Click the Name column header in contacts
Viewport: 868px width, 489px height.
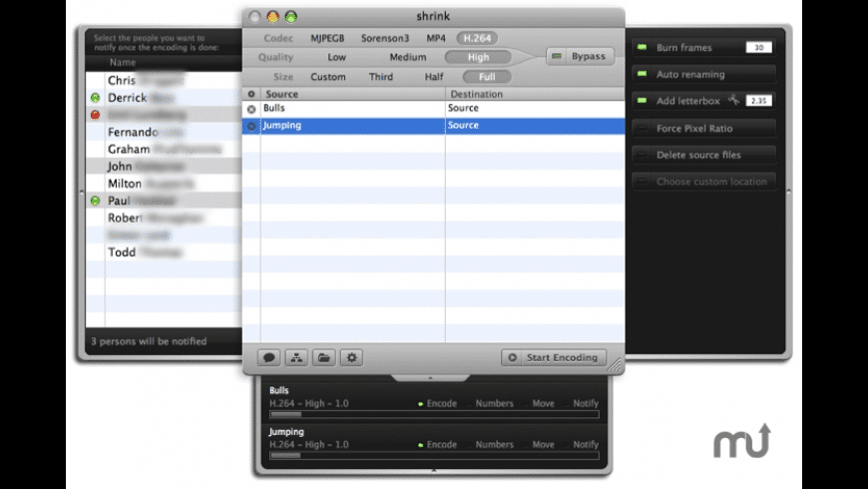pos(123,63)
